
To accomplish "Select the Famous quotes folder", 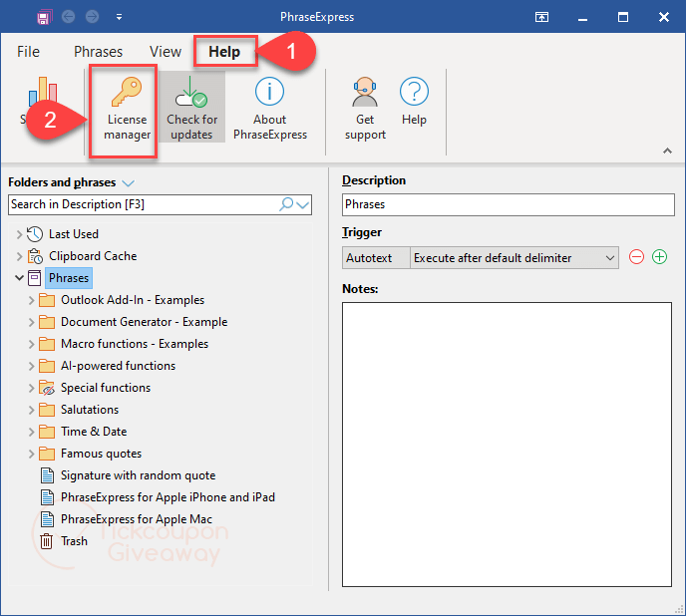I will pos(101,454).
